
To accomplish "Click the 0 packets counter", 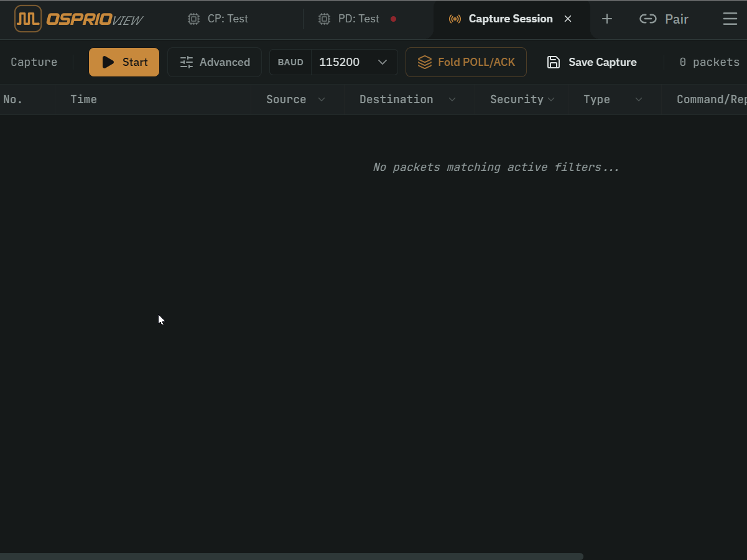I will pos(709,62).
